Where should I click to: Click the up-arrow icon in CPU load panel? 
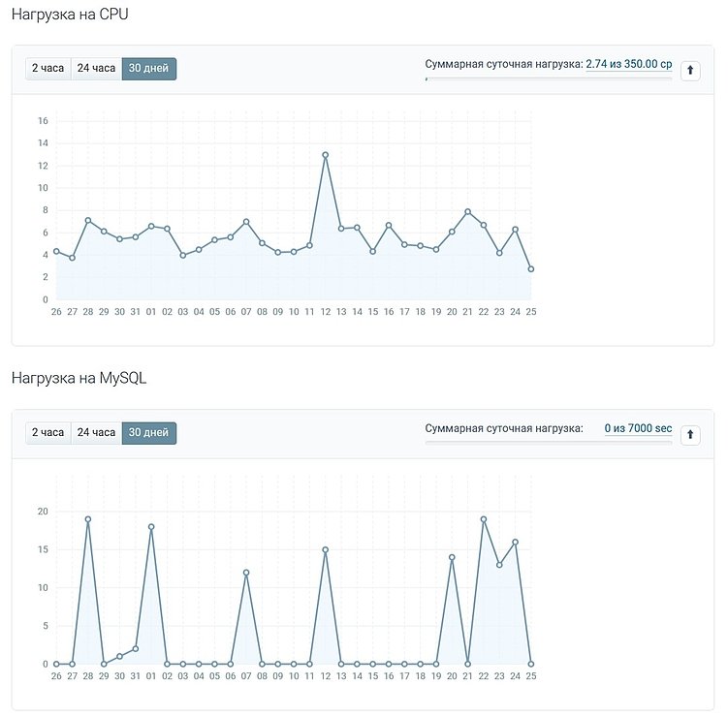point(690,71)
